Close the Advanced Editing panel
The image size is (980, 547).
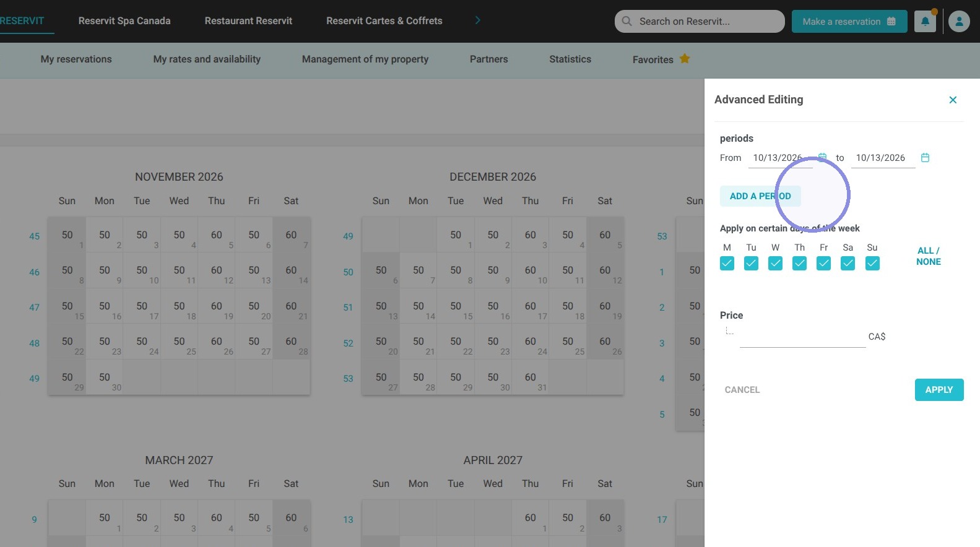[953, 100]
